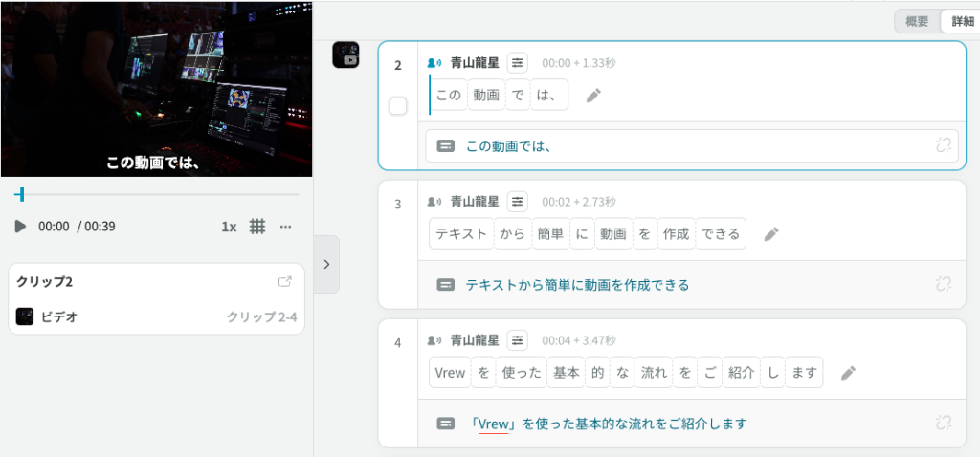Click the pencil edit icon in clip 4

tap(848, 373)
